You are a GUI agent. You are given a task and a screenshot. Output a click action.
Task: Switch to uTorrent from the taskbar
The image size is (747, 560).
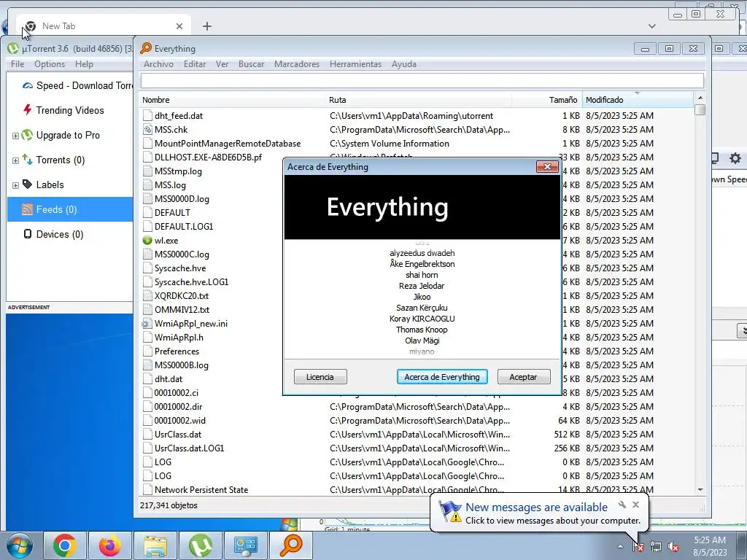point(200,545)
